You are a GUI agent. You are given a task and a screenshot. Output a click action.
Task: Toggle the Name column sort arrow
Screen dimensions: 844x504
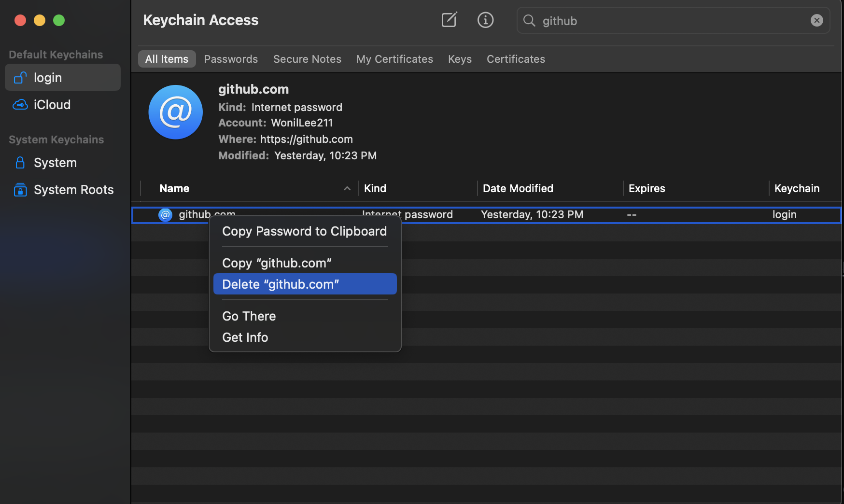[347, 188]
